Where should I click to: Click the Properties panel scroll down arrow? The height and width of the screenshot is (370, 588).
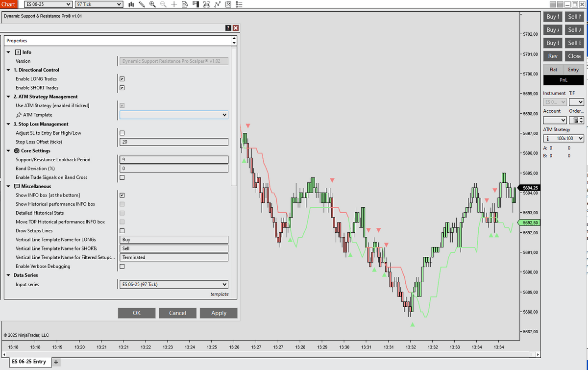[234, 43]
